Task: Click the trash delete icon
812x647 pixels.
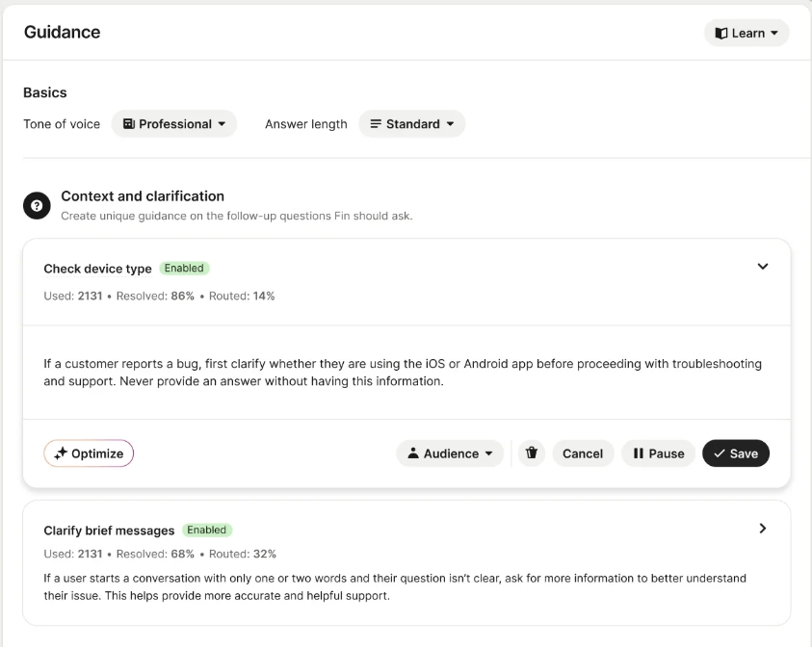Action: click(x=532, y=453)
